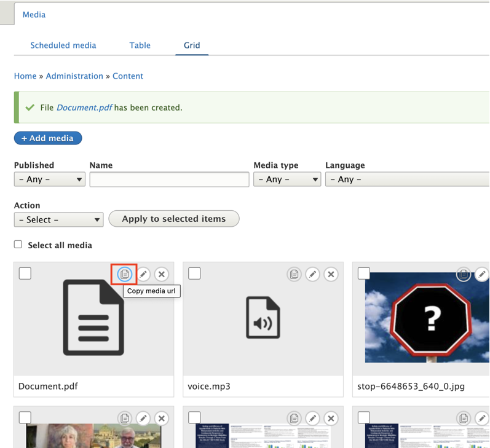Focus the Name filter text field
This screenshot has height=448, width=490.
(169, 179)
